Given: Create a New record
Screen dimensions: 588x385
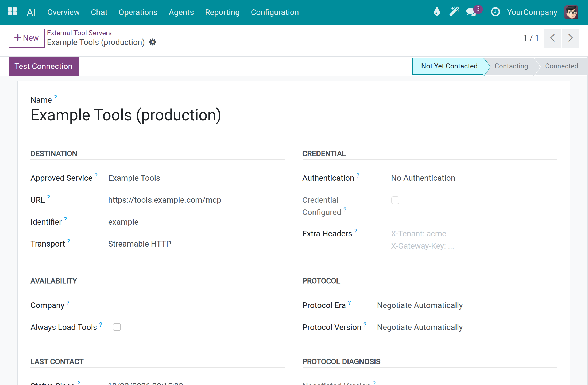Looking at the screenshot, I should pos(26,38).
